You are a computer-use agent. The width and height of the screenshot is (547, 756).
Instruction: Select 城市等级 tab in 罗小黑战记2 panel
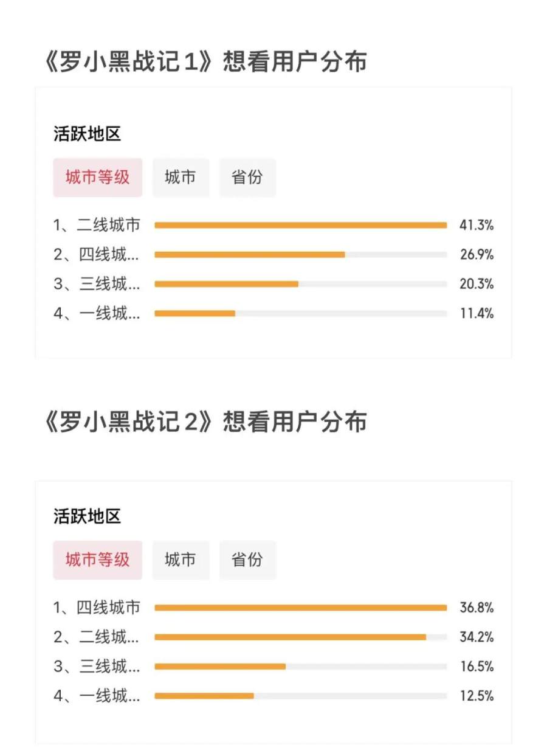97,560
